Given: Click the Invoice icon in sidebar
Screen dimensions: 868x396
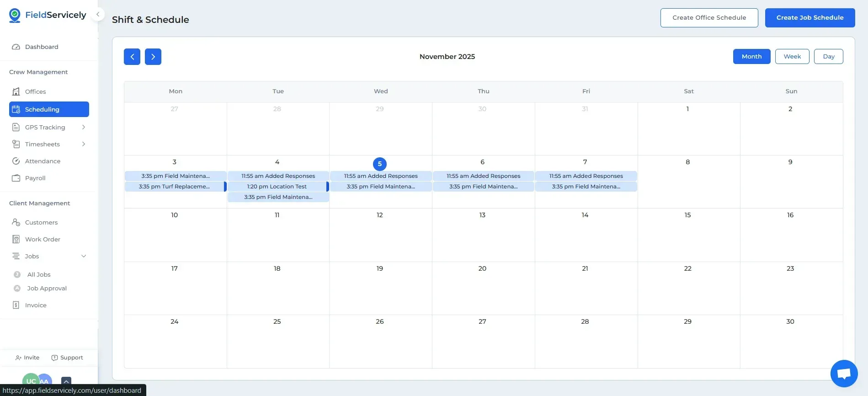Looking at the screenshot, I should (x=16, y=305).
